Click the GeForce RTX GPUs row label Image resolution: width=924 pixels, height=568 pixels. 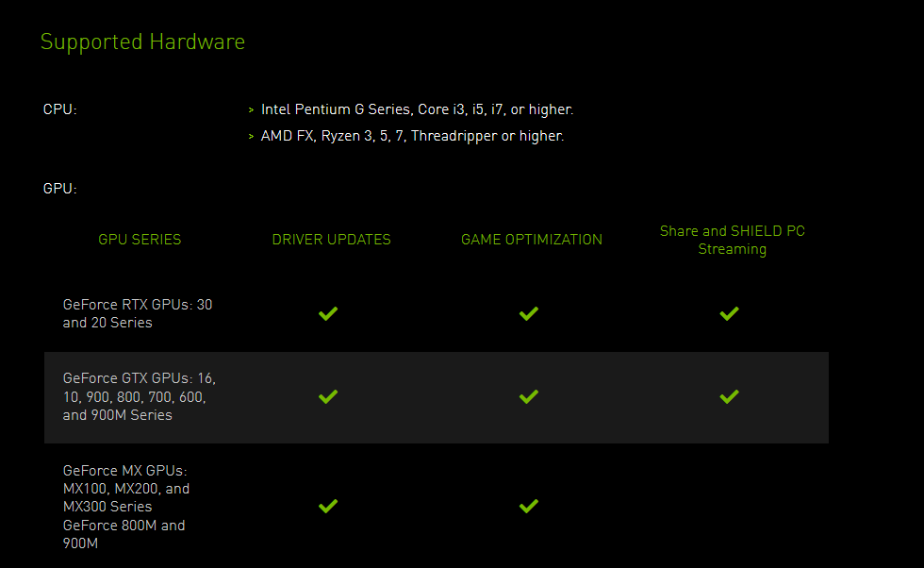[138, 313]
